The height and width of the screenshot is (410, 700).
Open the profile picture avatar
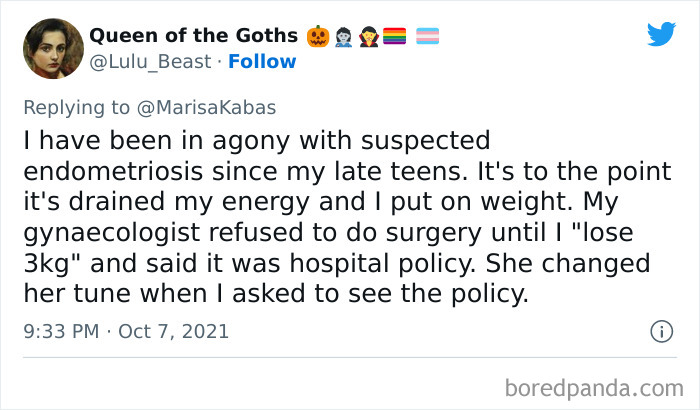pyautogui.click(x=47, y=45)
